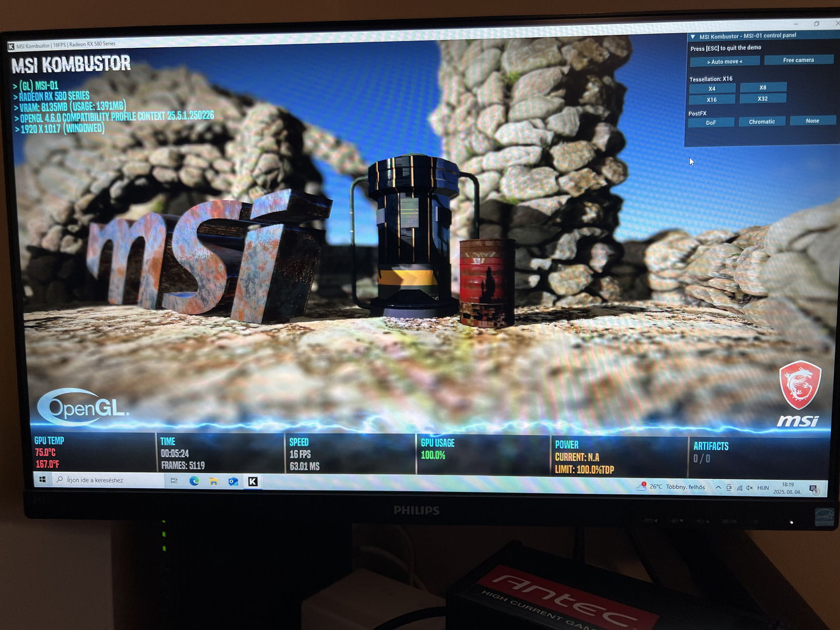
Task: Switch to Free camera mode
Action: pyautogui.click(x=798, y=60)
